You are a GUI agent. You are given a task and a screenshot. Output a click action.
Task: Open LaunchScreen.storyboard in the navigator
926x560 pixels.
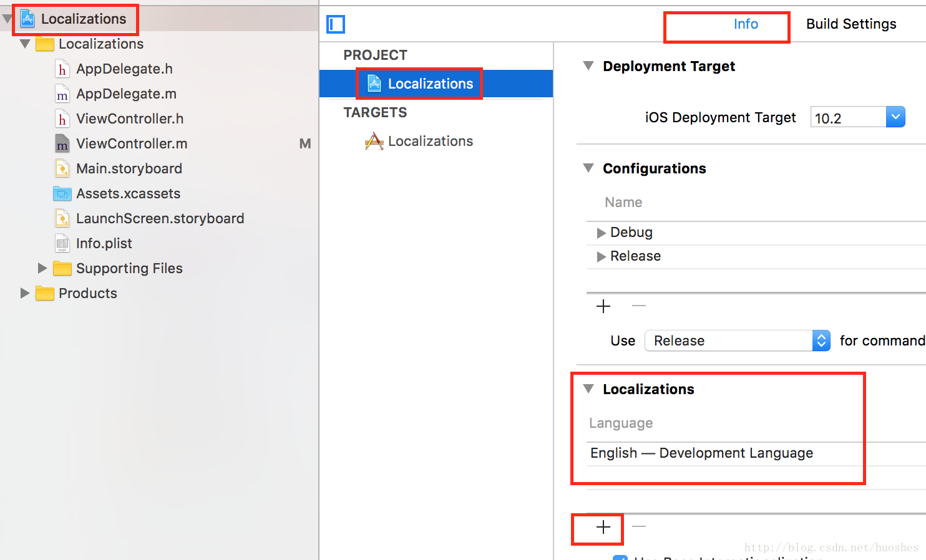pyautogui.click(x=160, y=218)
